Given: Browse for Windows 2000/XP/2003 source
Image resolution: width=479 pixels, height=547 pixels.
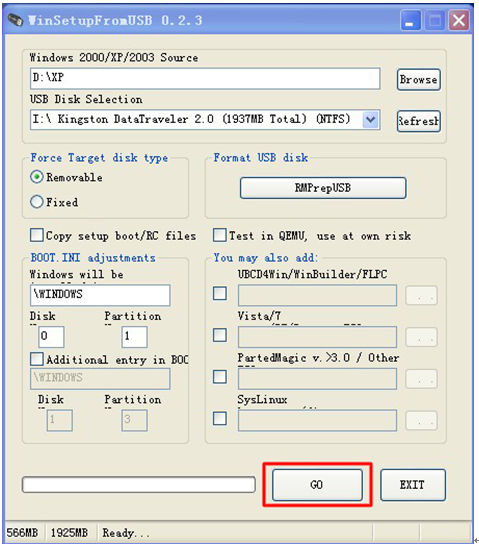Looking at the screenshot, I should 418,80.
